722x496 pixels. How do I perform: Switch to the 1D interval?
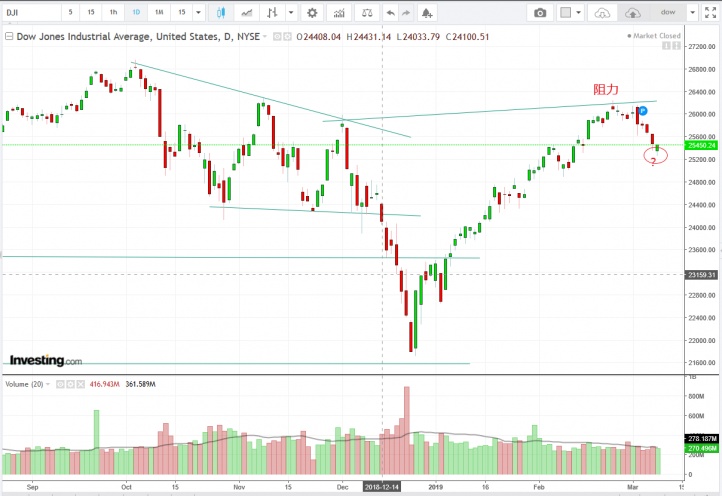[136, 13]
